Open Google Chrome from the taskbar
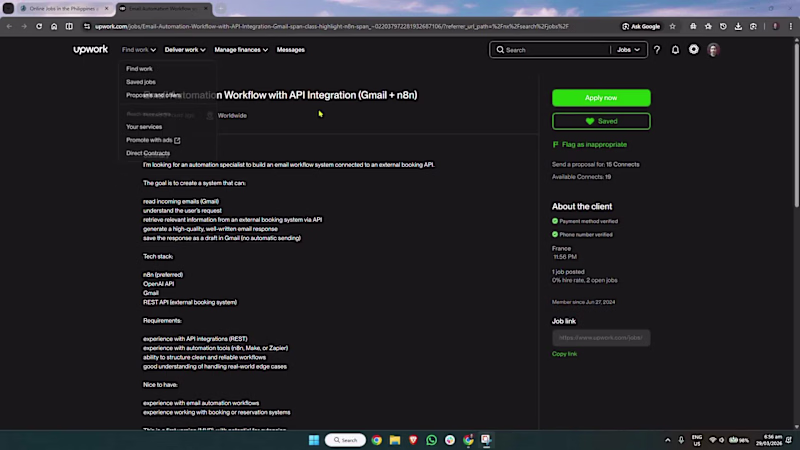The image size is (800, 450). click(377, 440)
